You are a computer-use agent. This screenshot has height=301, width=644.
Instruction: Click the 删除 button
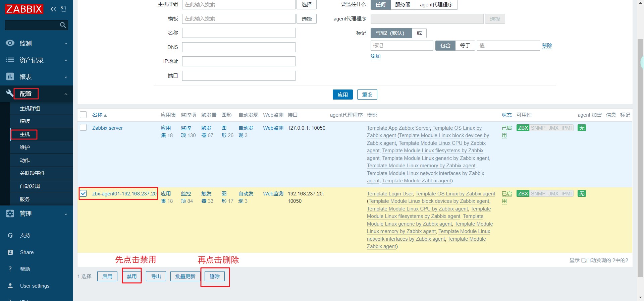[215, 276]
